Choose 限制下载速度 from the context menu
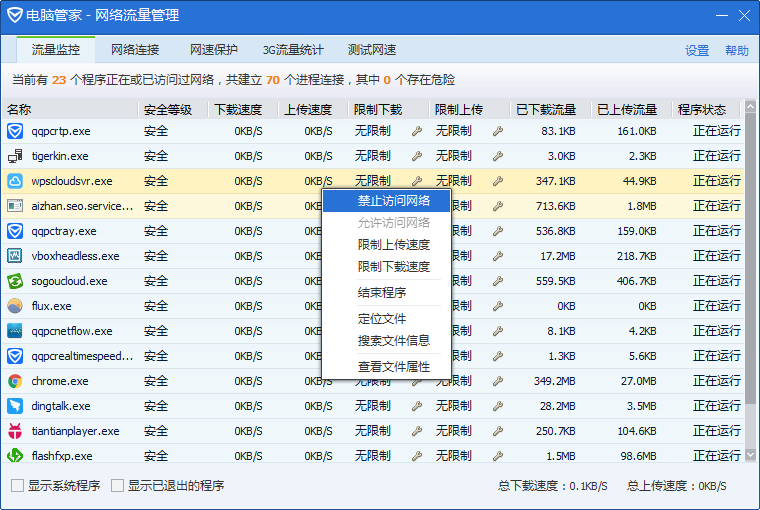This screenshot has height=510, width=760. coord(394,267)
